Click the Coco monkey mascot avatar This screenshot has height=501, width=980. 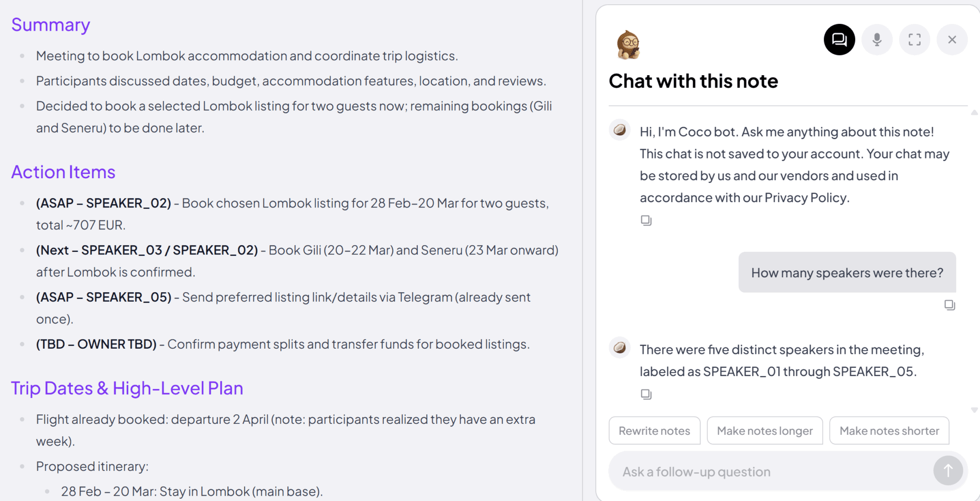(628, 45)
